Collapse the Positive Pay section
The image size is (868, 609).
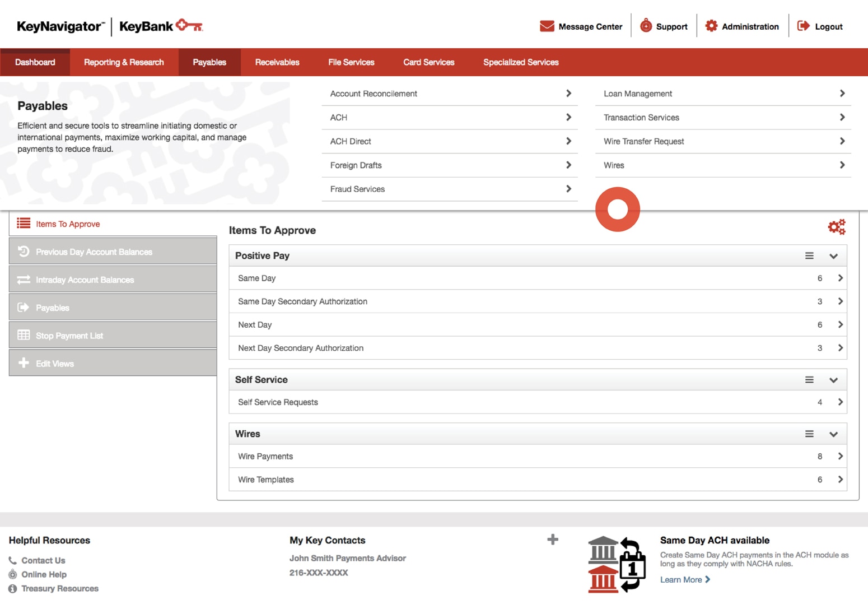(x=833, y=256)
